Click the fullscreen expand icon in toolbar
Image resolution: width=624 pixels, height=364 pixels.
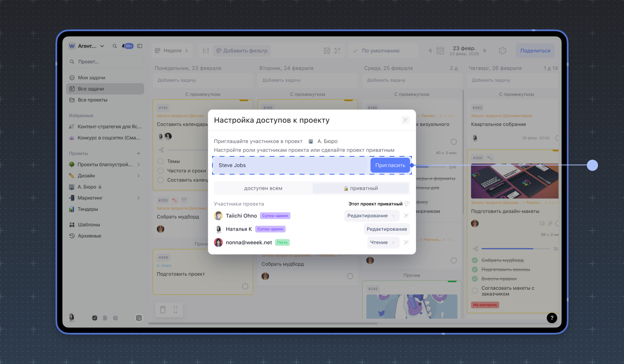pos(337,51)
